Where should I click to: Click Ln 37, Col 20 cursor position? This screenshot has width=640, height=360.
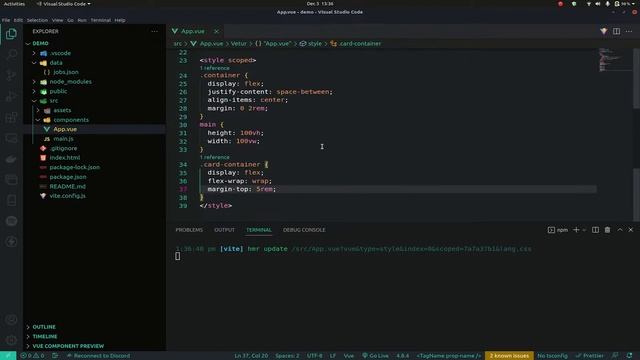click(x=251, y=356)
